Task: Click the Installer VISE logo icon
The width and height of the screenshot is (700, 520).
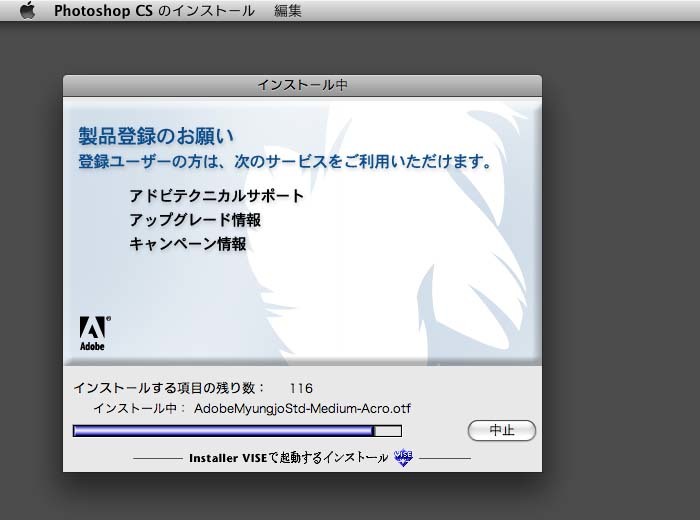Action: 403,458
